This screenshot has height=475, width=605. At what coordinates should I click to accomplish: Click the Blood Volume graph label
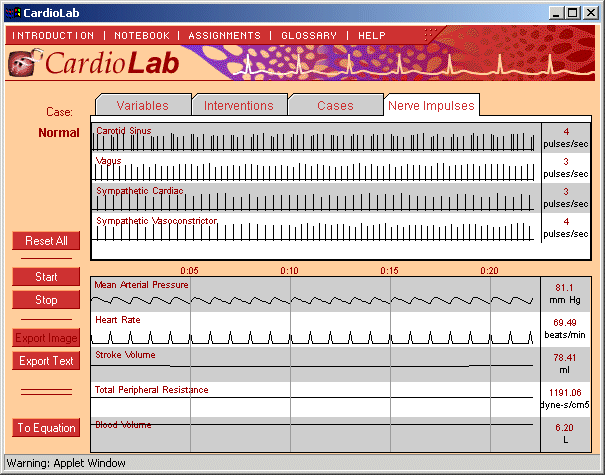123,425
